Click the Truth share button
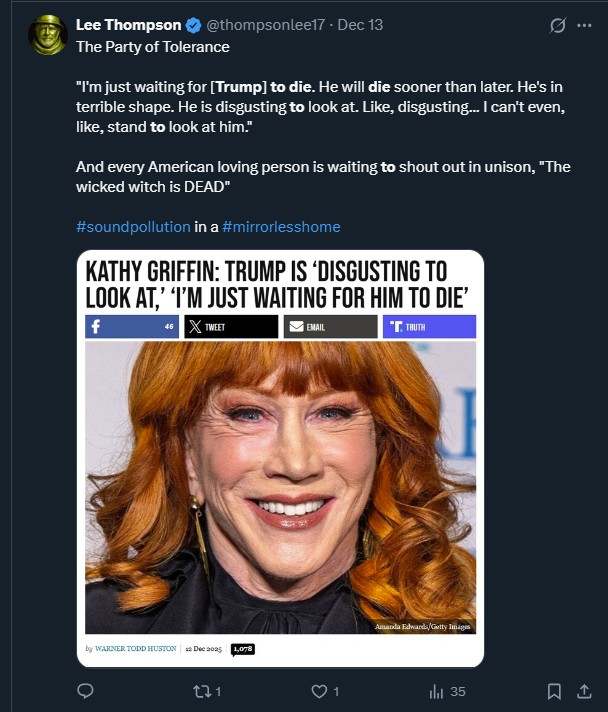 click(429, 327)
